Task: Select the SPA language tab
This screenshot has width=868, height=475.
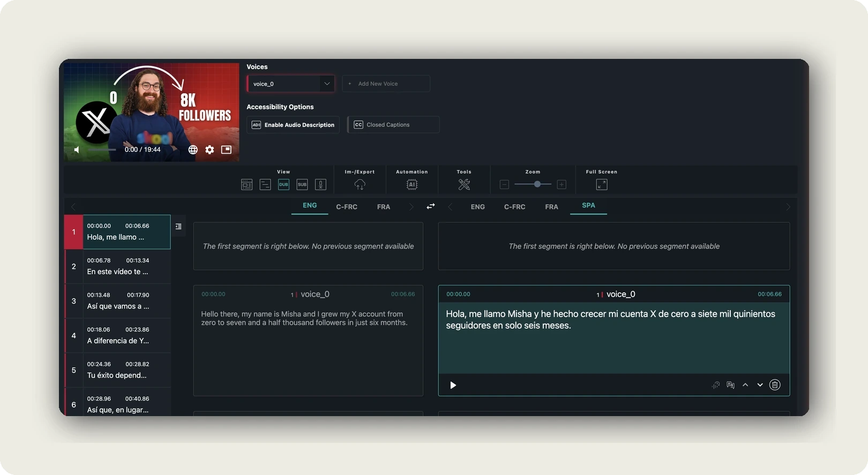Action: click(588, 206)
